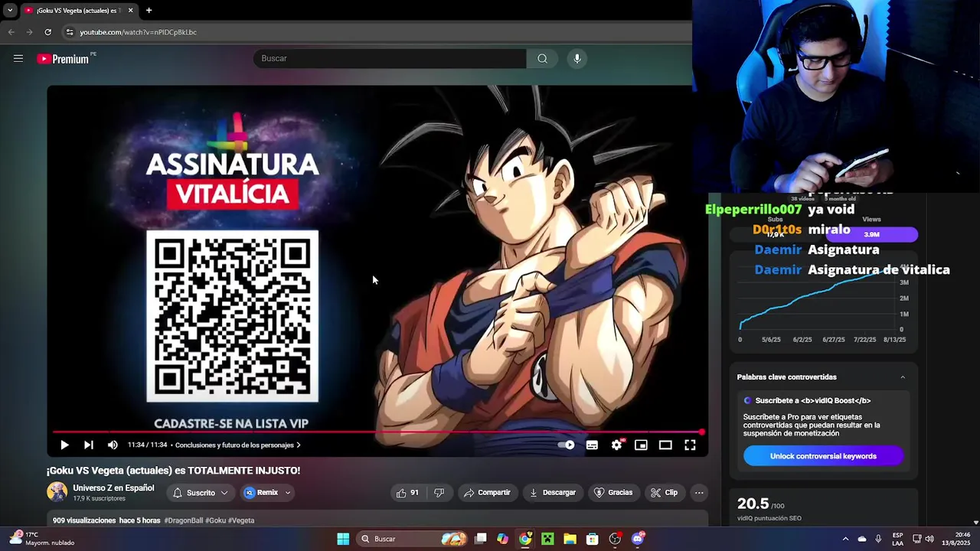Screen dimensions: 980x551
Task: Open the Windows Start menu
Action: pos(343,539)
